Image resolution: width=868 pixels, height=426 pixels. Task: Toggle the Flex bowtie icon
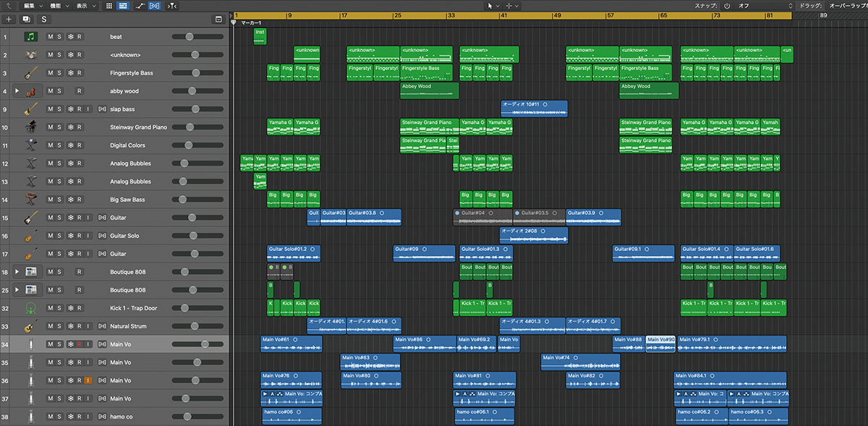[x=155, y=5]
